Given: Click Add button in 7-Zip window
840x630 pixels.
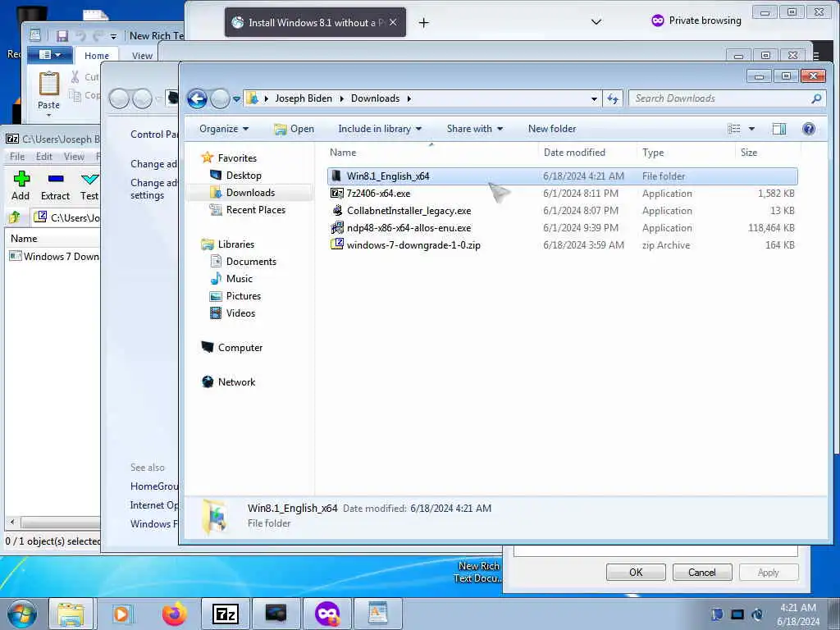Looking at the screenshot, I should (x=21, y=185).
